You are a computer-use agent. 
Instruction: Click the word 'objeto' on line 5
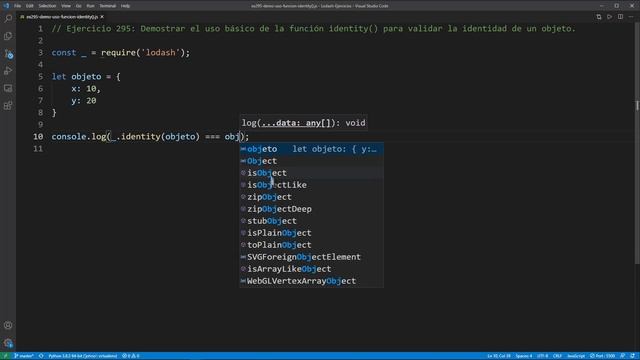pos(86,77)
